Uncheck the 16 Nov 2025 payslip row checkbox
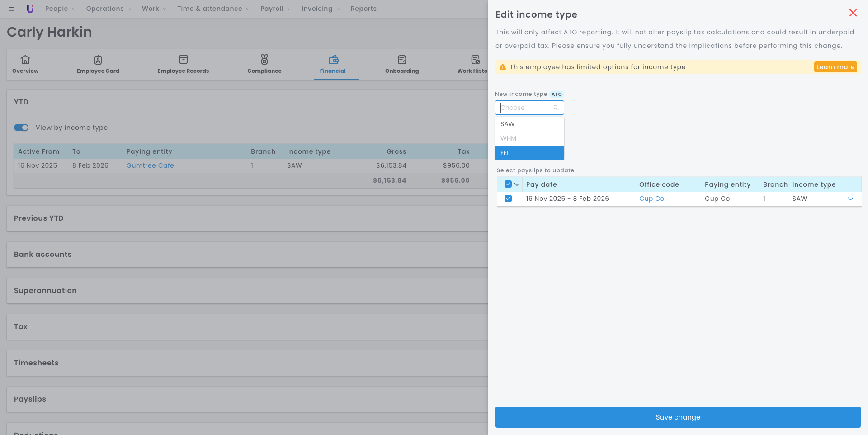Viewport: 868px width, 435px height. [508, 199]
